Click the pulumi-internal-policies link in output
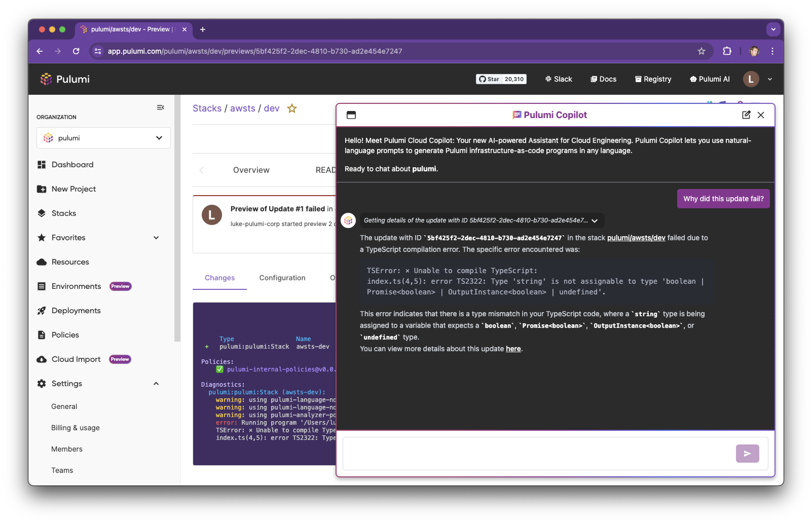The width and height of the screenshot is (812, 523). (281, 369)
